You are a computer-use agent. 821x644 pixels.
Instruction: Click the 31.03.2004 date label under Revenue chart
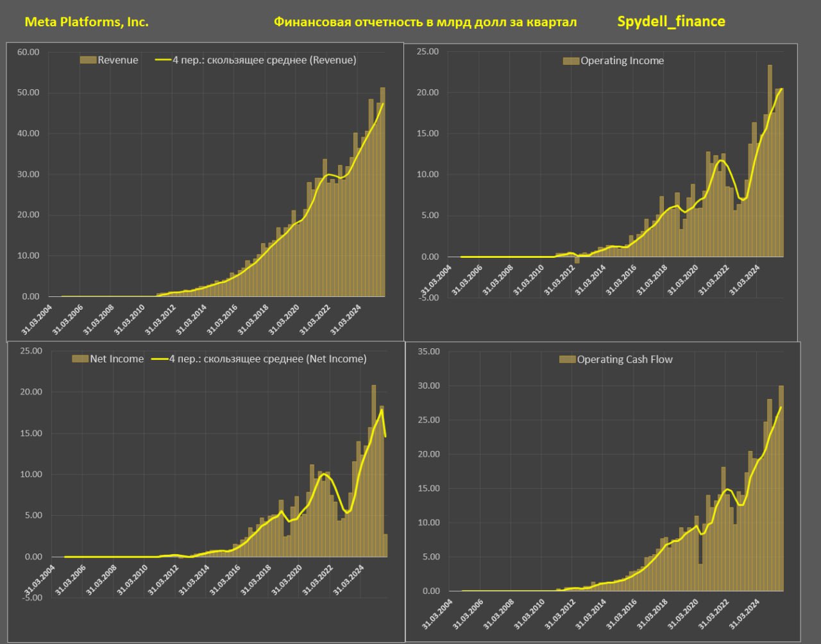38,319
